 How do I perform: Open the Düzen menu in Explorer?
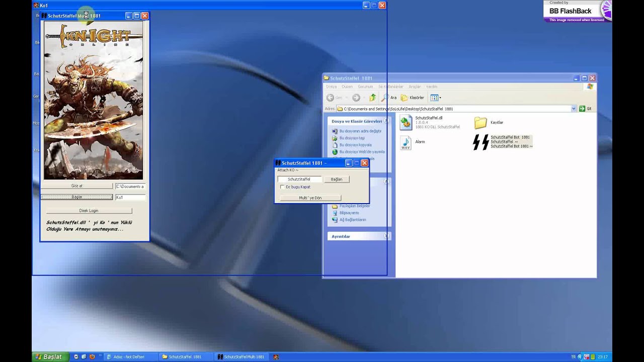click(347, 86)
